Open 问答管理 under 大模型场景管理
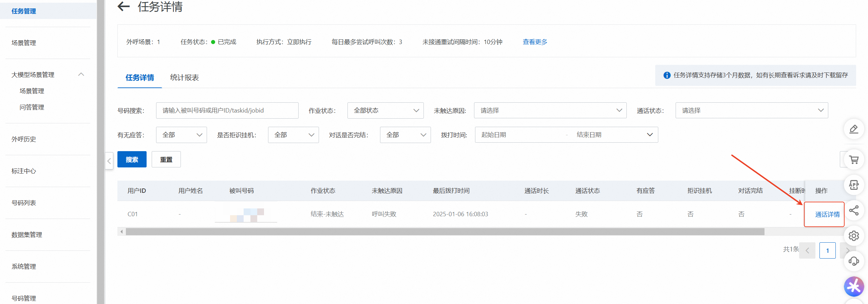The height and width of the screenshot is (304, 868). (x=32, y=107)
